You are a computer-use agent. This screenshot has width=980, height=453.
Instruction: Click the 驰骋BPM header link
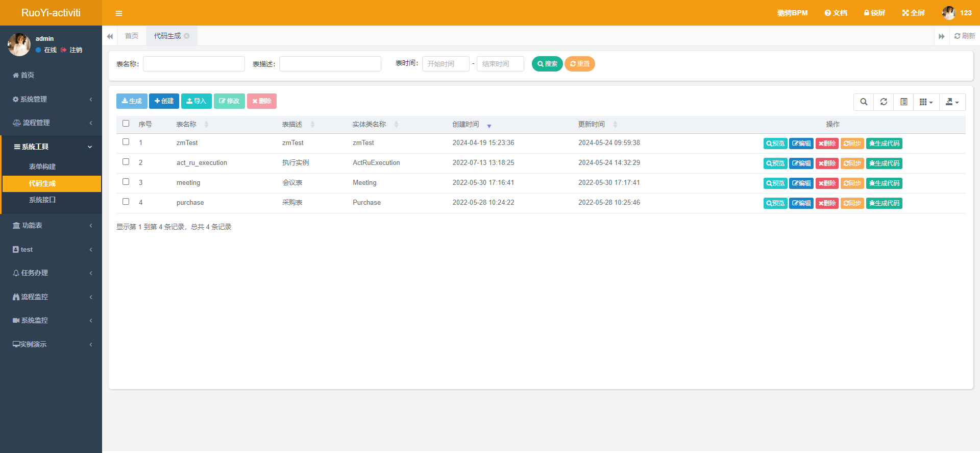pyautogui.click(x=792, y=13)
